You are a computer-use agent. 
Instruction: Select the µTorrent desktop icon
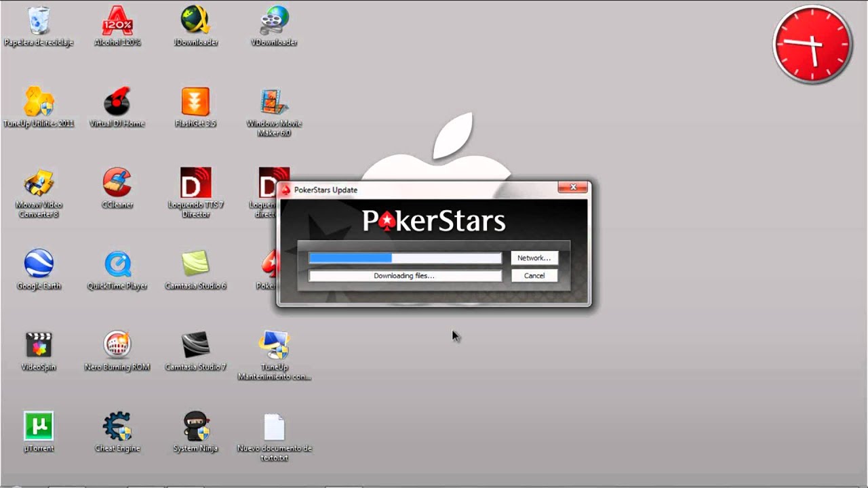tap(39, 427)
